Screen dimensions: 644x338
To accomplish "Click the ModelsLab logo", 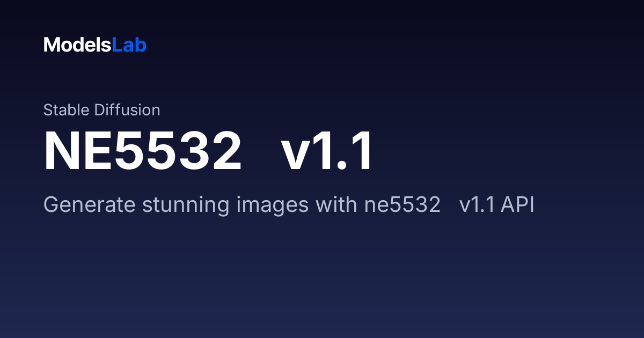I will [x=95, y=45].
